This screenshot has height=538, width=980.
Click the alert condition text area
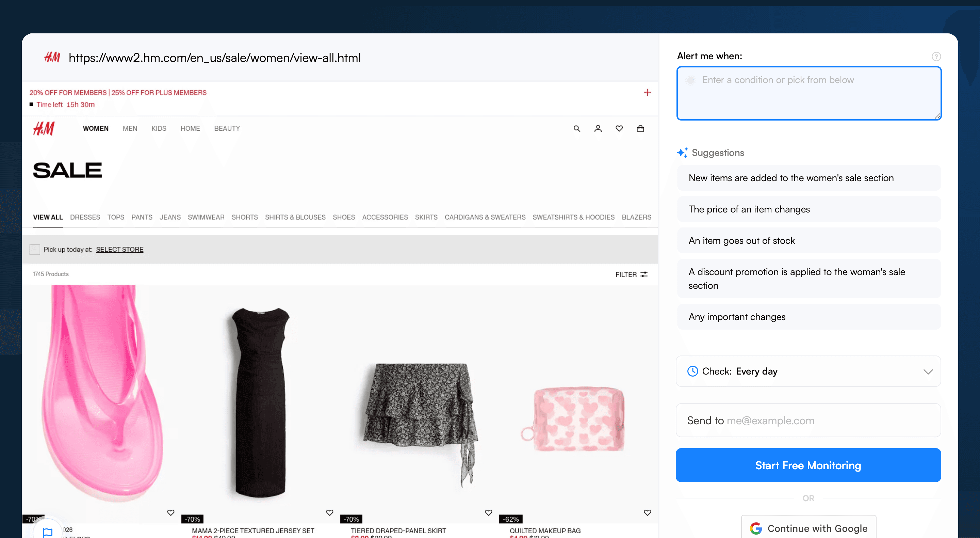(808, 93)
